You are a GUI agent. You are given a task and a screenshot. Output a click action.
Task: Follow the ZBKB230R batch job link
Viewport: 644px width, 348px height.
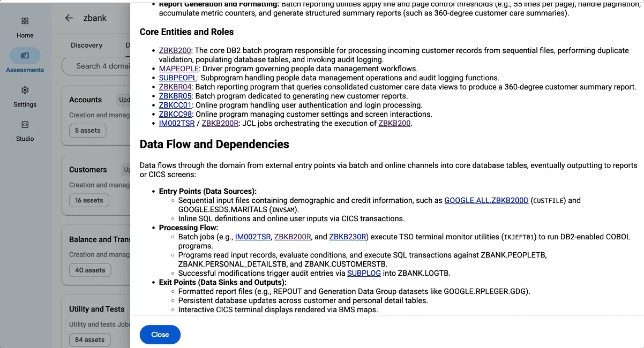[348, 237]
